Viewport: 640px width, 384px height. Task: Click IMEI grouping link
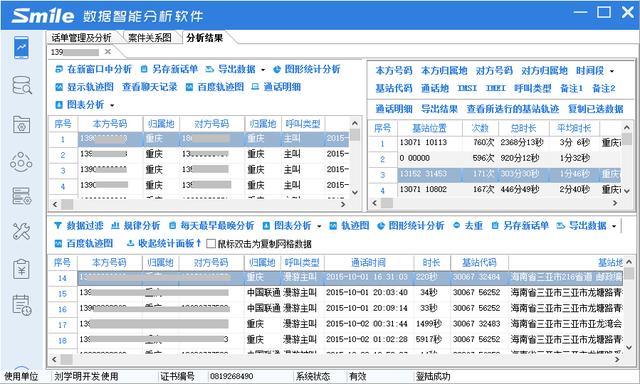coord(496,88)
